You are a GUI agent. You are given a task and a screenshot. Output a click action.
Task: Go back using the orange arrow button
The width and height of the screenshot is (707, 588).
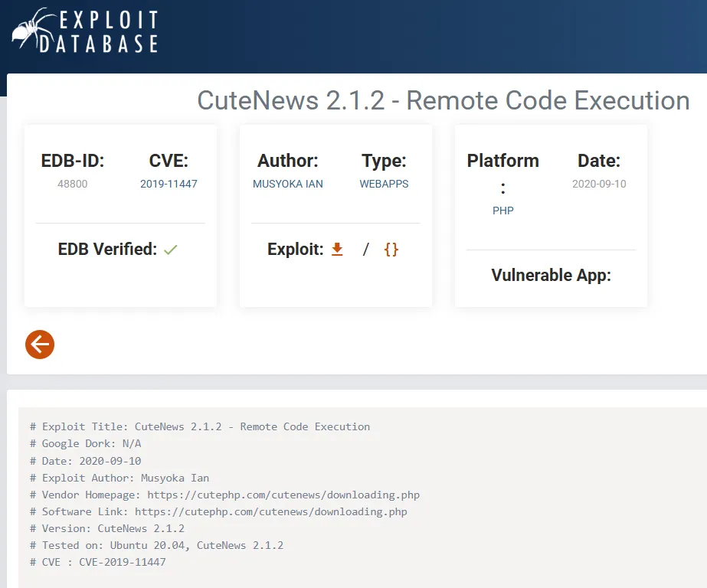click(x=40, y=345)
